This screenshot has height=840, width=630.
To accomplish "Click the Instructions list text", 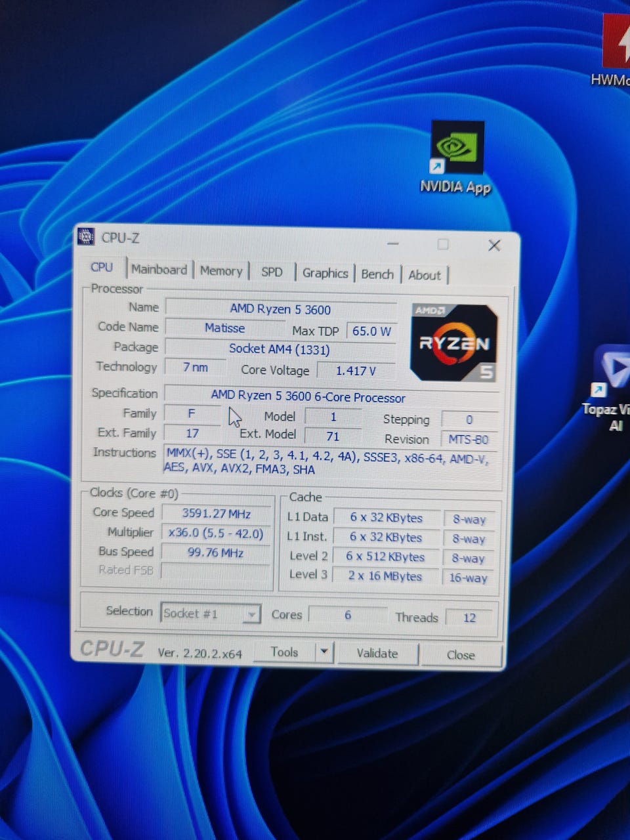I will [x=328, y=461].
